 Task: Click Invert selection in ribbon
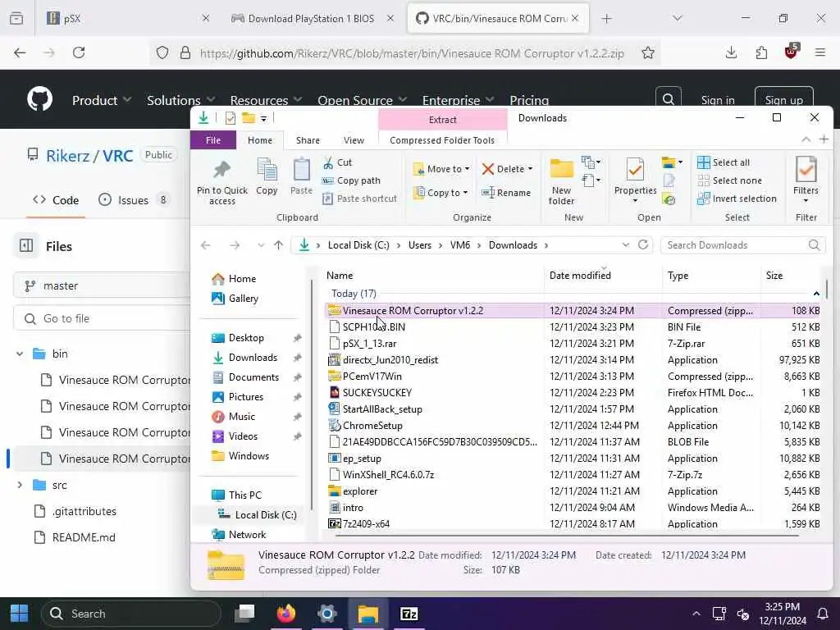click(737, 199)
